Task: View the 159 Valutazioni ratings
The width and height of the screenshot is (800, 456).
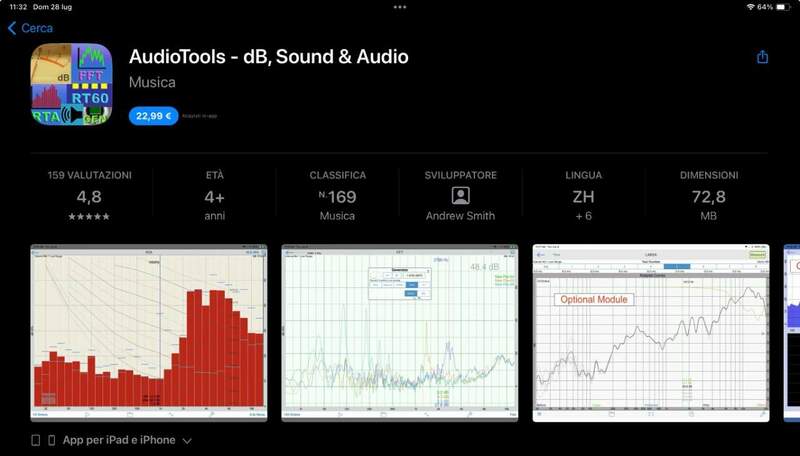Action: [89, 175]
